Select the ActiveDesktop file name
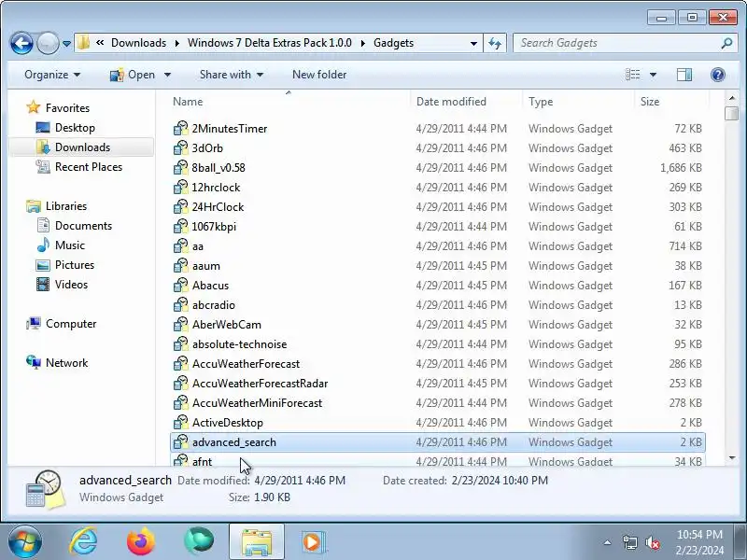 click(x=228, y=423)
